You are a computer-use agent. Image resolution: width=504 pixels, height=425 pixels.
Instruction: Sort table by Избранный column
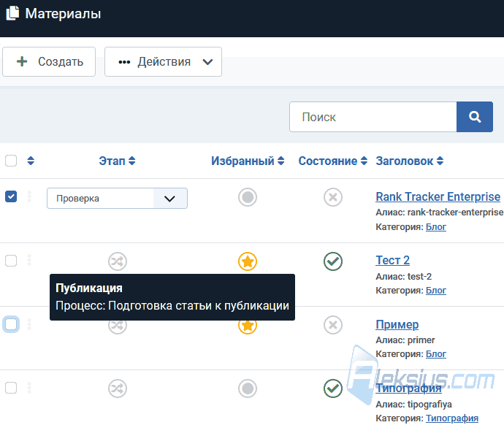(248, 161)
